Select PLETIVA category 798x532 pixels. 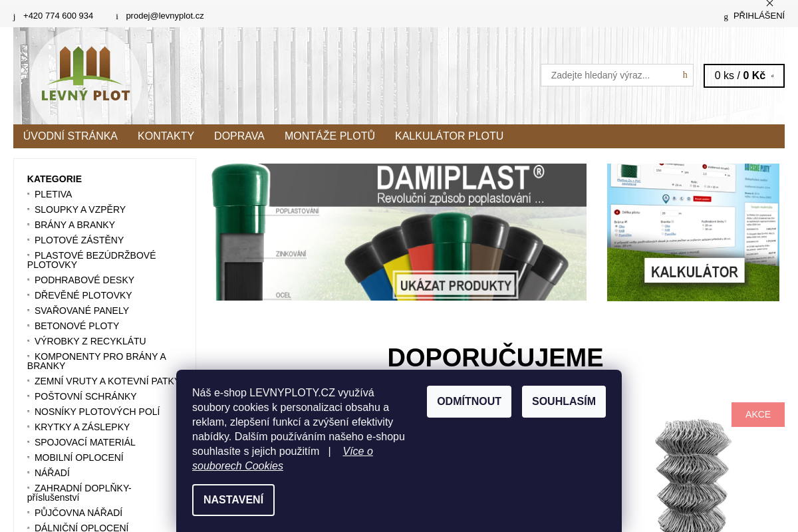53,194
